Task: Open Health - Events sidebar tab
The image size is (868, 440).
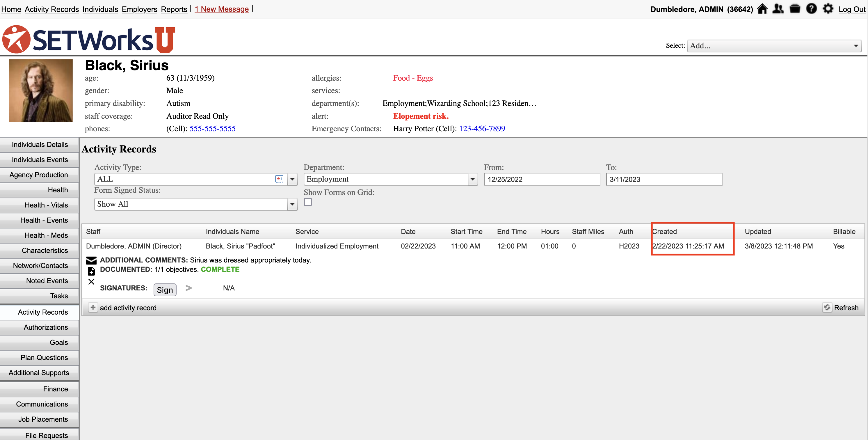Action: pos(40,221)
